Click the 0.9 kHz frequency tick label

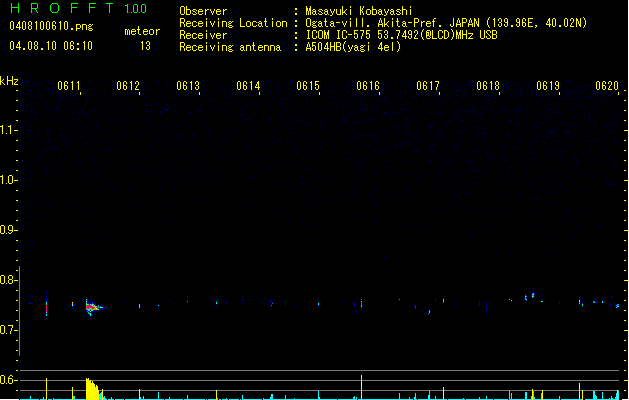tap(8, 230)
